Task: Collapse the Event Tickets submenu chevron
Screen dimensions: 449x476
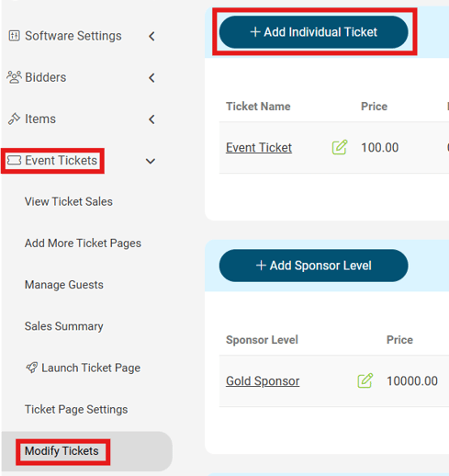Action: pyautogui.click(x=151, y=161)
